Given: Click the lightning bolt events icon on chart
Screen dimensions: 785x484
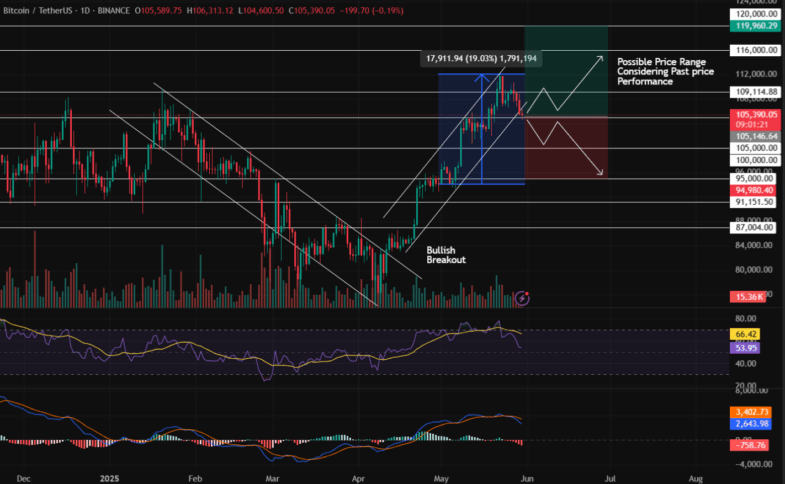Looking at the screenshot, I should pyautogui.click(x=522, y=298).
